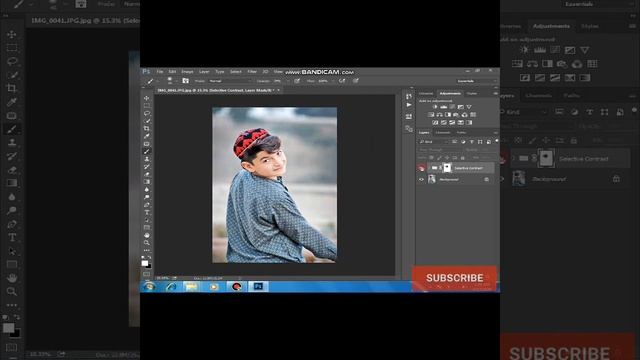The width and height of the screenshot is (640, 360).
Task: Enable airbrush mode in the options bar
Action: point(342,81)
